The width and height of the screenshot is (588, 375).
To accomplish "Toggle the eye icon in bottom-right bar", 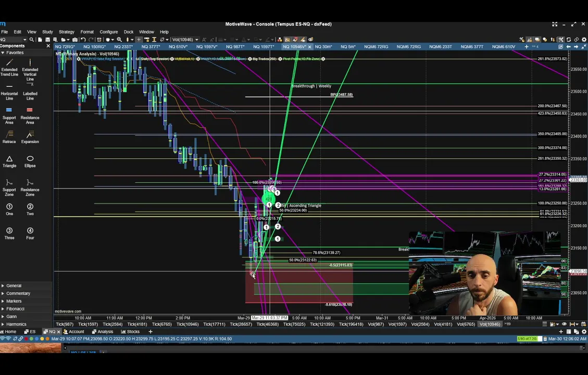I will [x=564, y=324].
